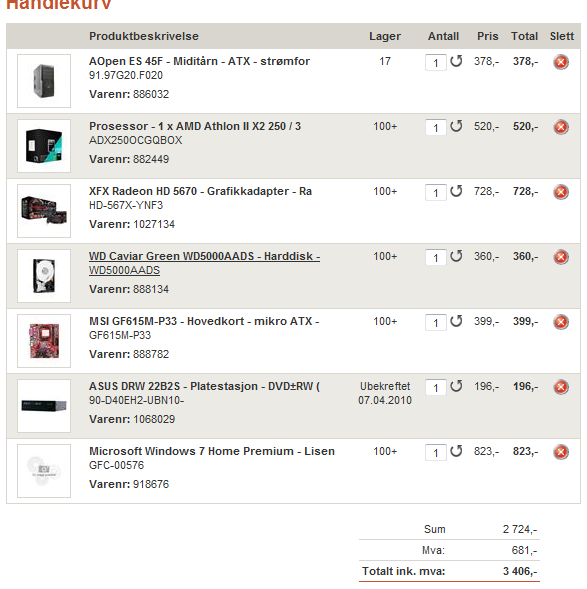Click the quantity field for the AMD Athlon processor
587x589 pixels.
(436, 127)
